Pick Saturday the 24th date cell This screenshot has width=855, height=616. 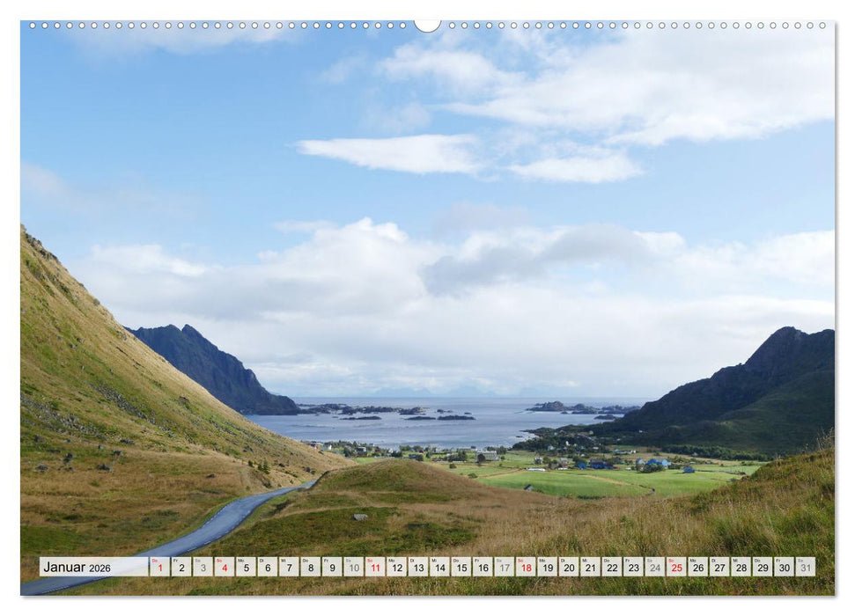(654, 567)
